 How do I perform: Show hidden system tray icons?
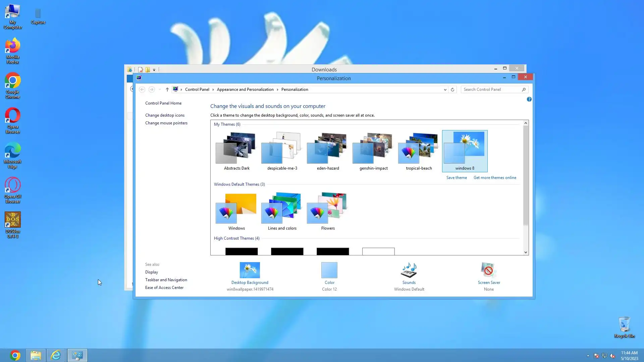pos(588,356)
